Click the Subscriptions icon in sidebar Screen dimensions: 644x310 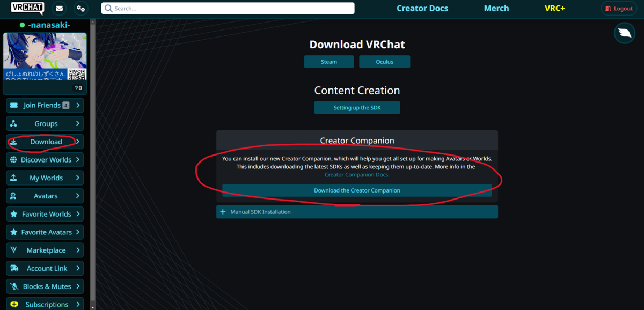pyautogui.click(x=14, y=305)
